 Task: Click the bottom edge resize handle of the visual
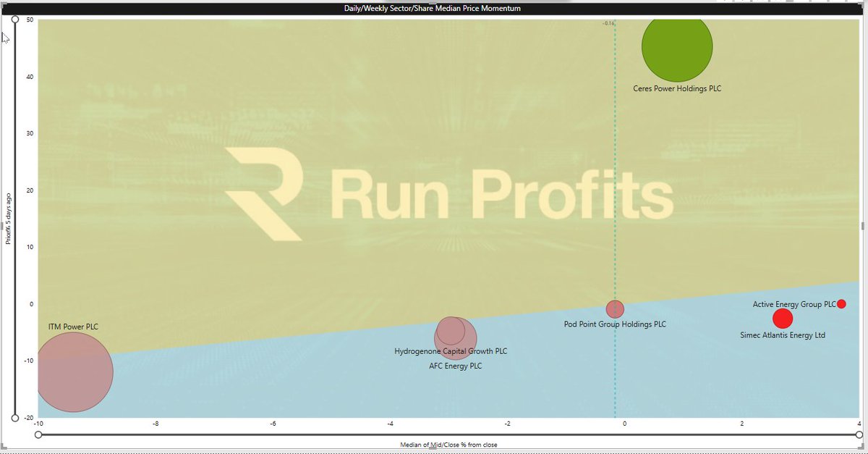tap(434, 449)
